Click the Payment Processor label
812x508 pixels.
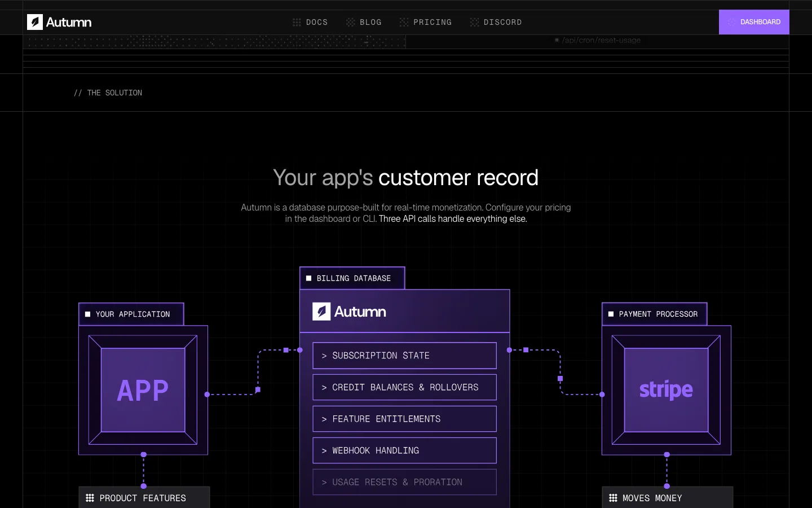click(x=655, y=314)
